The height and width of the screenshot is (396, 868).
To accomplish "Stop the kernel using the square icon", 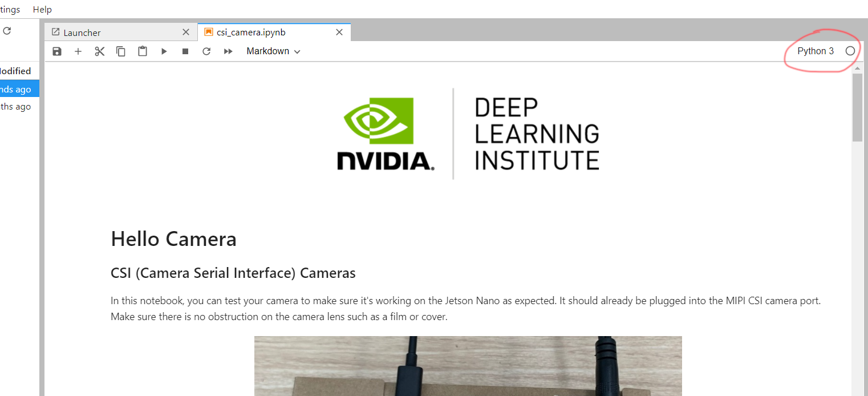I will tap(185, 51).
